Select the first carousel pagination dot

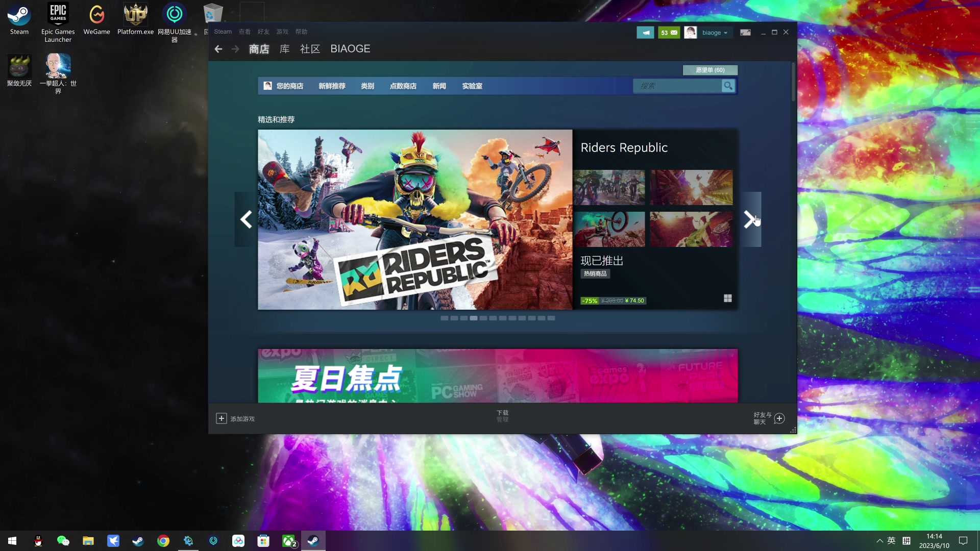(x=445, y=318)
